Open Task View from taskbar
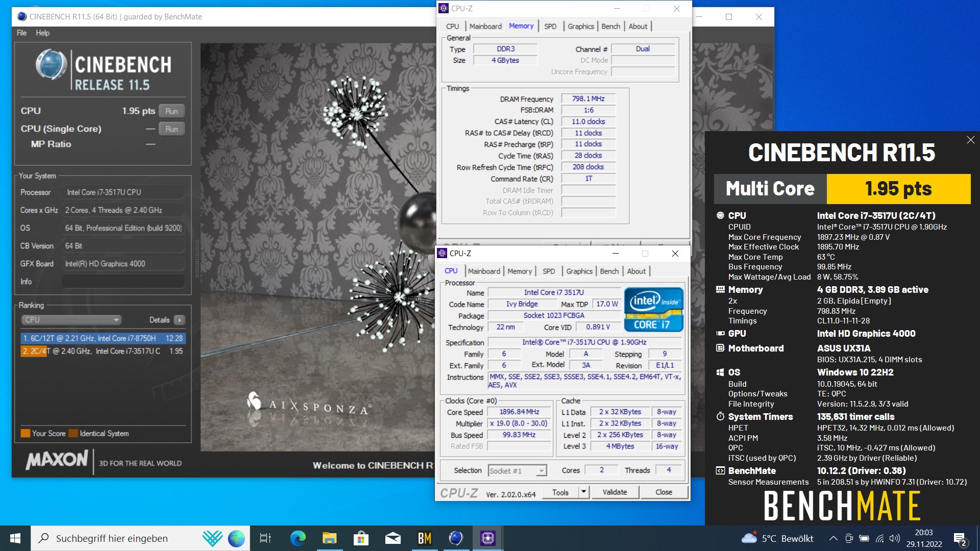 [265, 538]
